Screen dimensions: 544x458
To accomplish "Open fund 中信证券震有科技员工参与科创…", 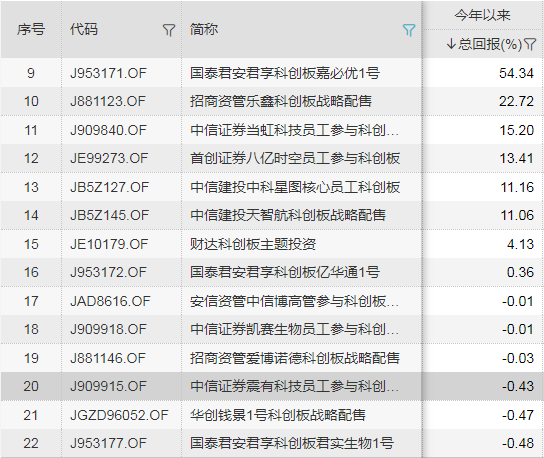I will [294, 386].
